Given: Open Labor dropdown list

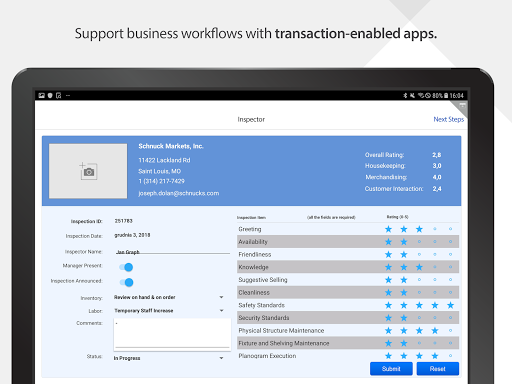Looking at the screenshot, I should coord(169,311).
